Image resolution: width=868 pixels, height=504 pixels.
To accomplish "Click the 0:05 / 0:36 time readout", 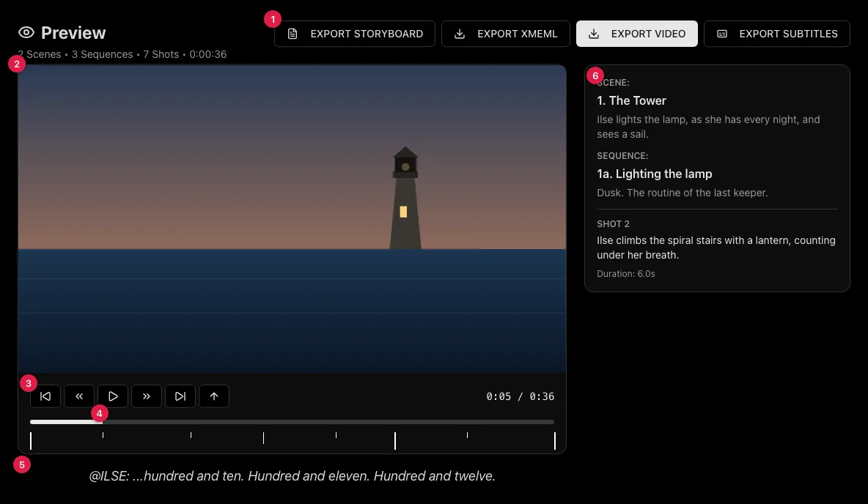I will click(x=520, y=396).
